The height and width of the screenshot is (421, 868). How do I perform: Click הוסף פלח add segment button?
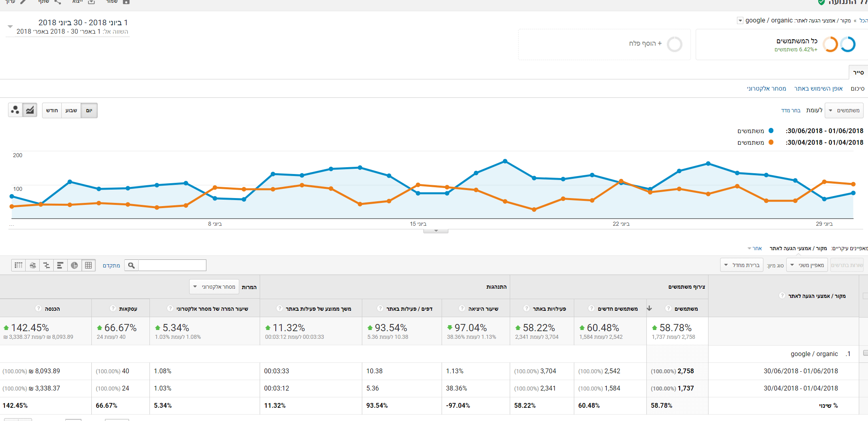pyautogui.click(x=645, y=43)
